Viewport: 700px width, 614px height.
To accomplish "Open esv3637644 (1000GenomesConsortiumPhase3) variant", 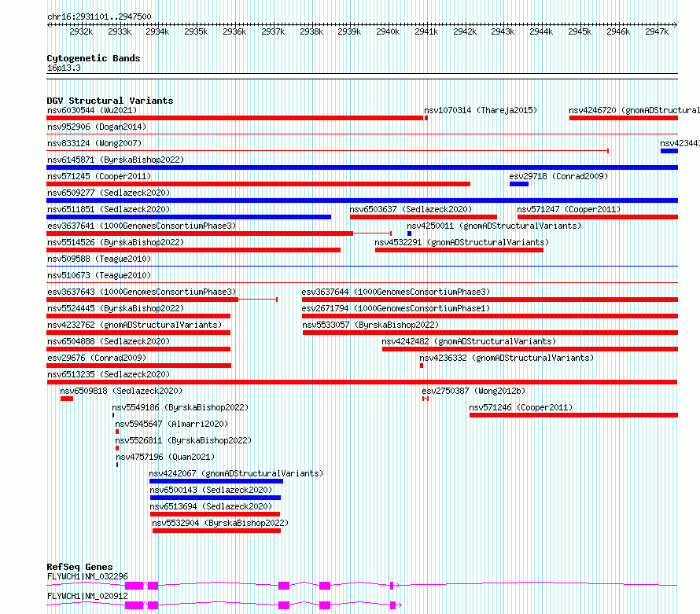I will [x=396, y=292].
